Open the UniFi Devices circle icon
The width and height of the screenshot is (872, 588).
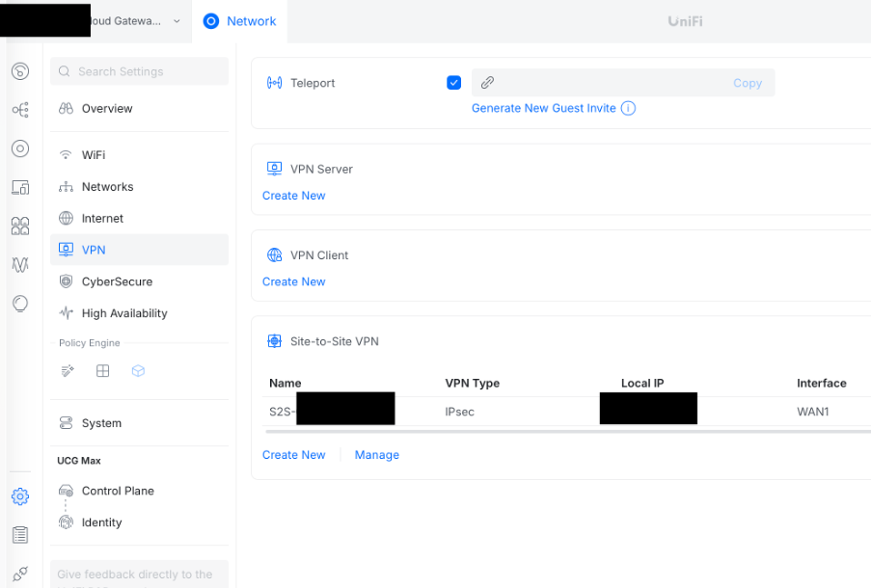pos(20,148)
